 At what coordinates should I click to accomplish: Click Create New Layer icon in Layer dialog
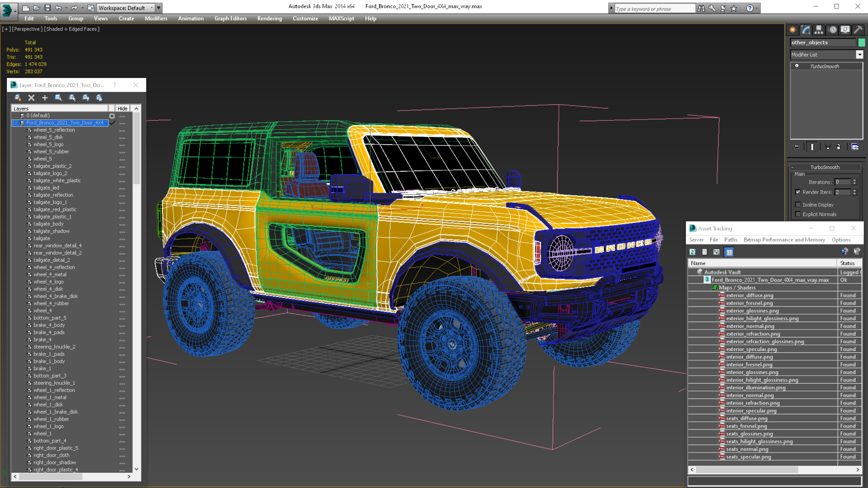click(17, 98)
